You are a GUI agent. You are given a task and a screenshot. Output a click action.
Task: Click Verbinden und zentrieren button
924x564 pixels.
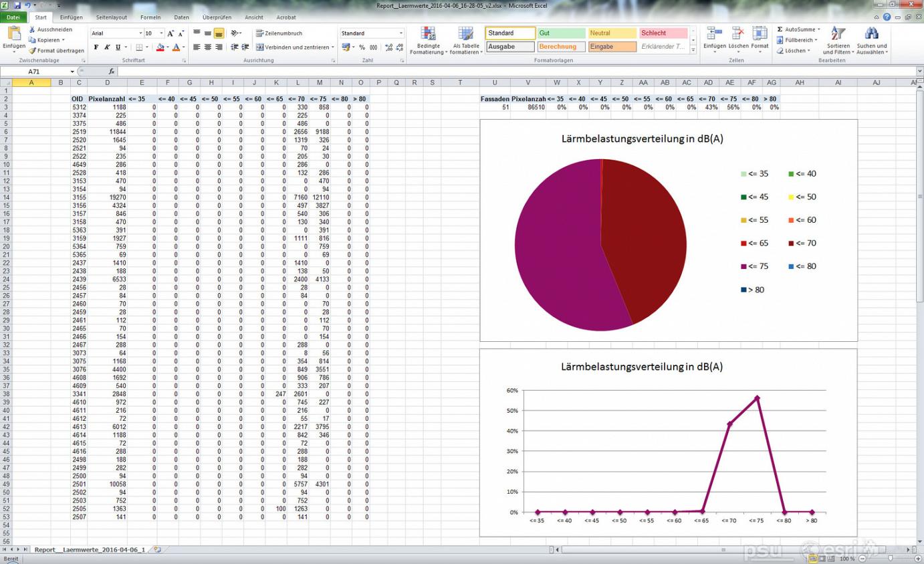295,48
